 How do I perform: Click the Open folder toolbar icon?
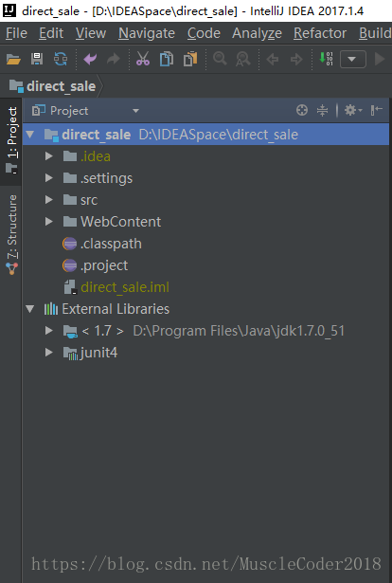coord(13,59)
